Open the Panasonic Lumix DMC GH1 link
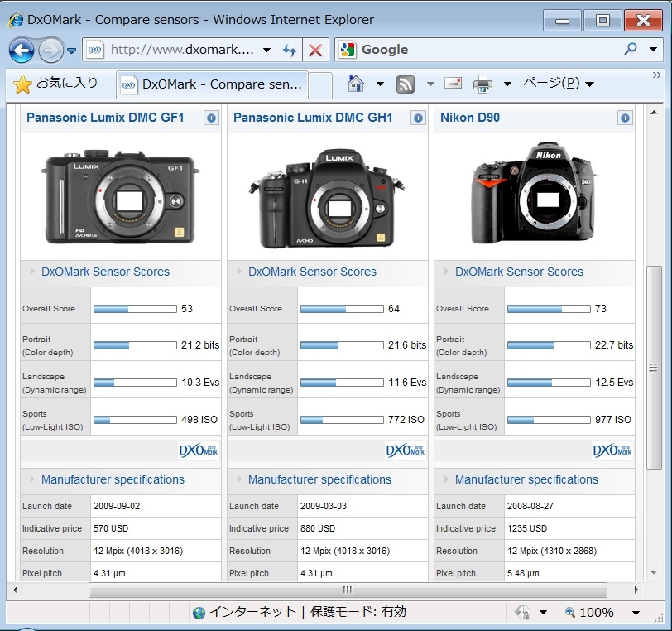The width and height of the screenshot is (672, 631). [313, 118]
